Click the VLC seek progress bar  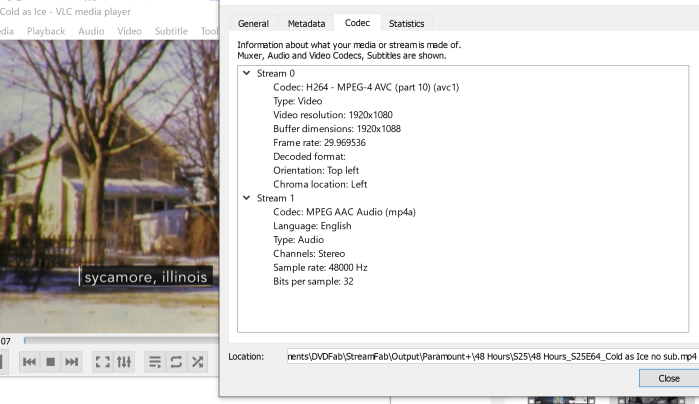tap(121, 341)
